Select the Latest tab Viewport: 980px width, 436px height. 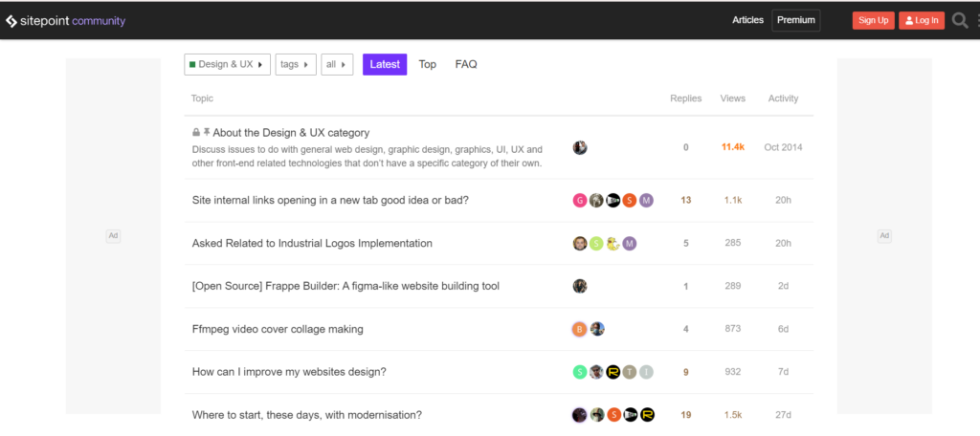pos(385,64)
